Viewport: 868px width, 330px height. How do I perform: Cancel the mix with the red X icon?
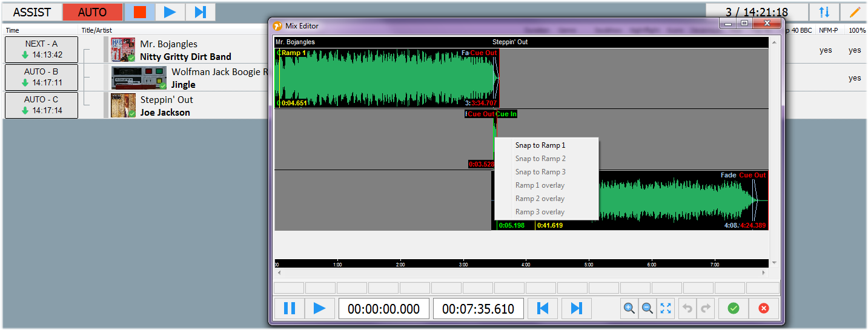click(764, 309)
